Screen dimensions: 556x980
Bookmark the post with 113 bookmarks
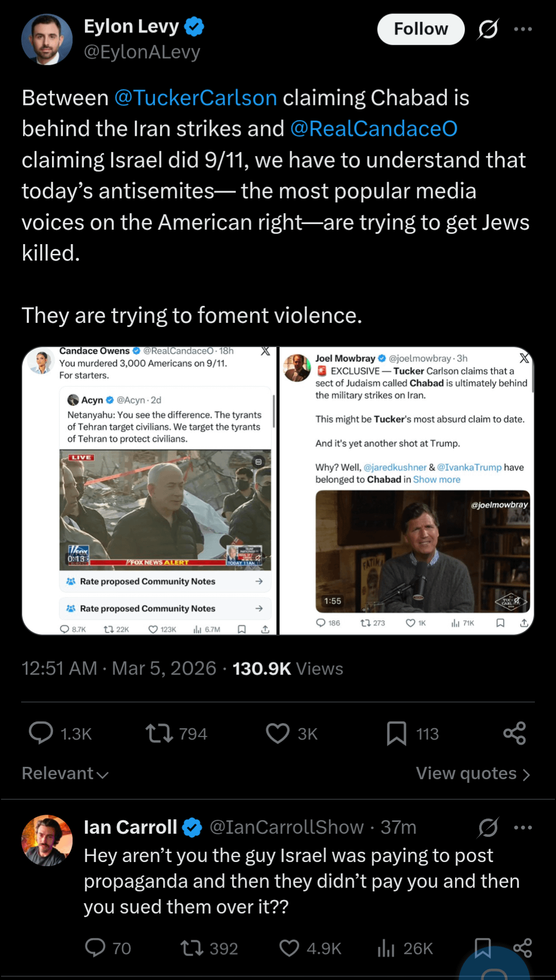396,733
